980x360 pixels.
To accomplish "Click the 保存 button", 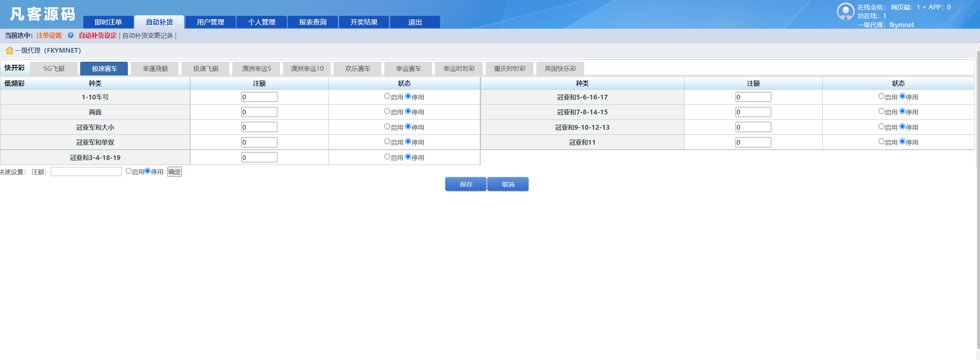I will (466, 184).
